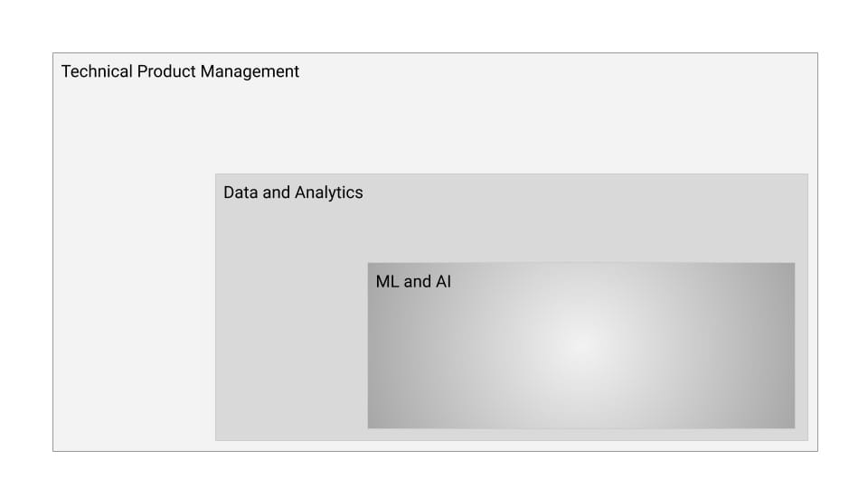Click the word "Analytics" in middle label
This screenshot has height=488, width=868.
(329, 192)
